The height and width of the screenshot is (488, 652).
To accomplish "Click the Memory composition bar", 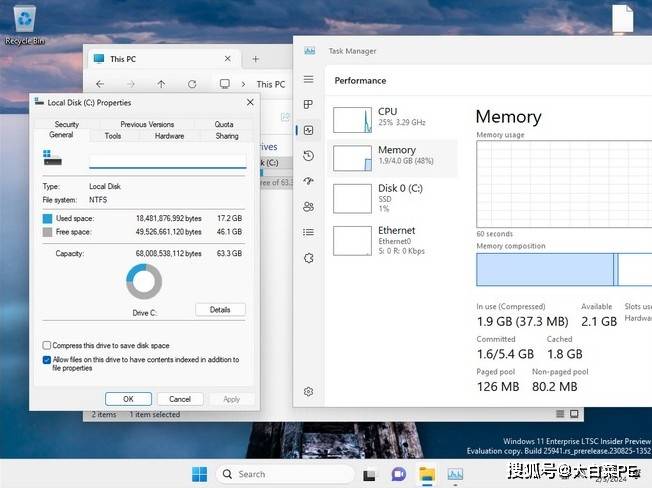I will point(564,269).
